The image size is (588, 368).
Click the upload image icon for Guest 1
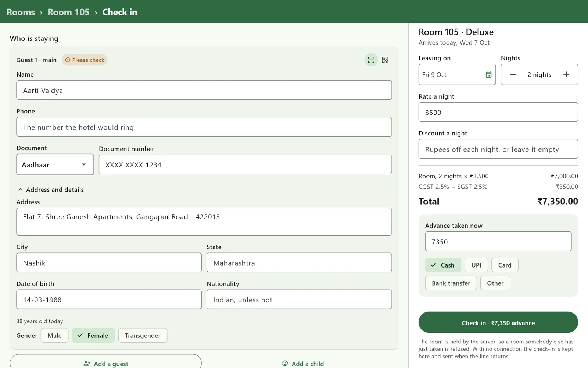pyautogui.click(x=385, y=60)
